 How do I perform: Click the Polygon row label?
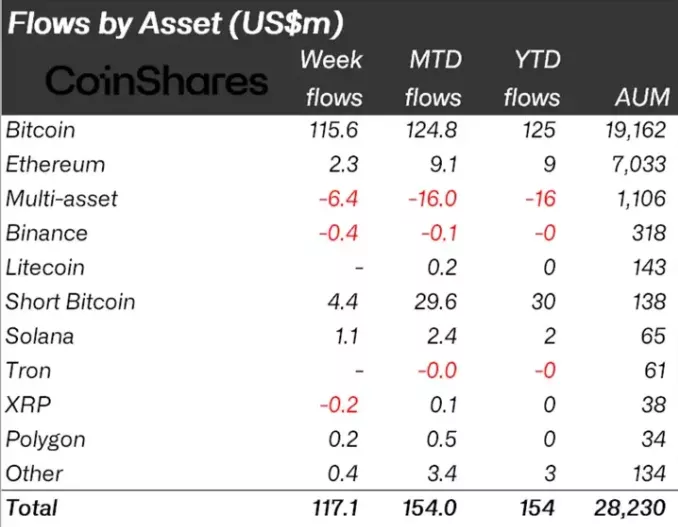(x=46, y=439)
